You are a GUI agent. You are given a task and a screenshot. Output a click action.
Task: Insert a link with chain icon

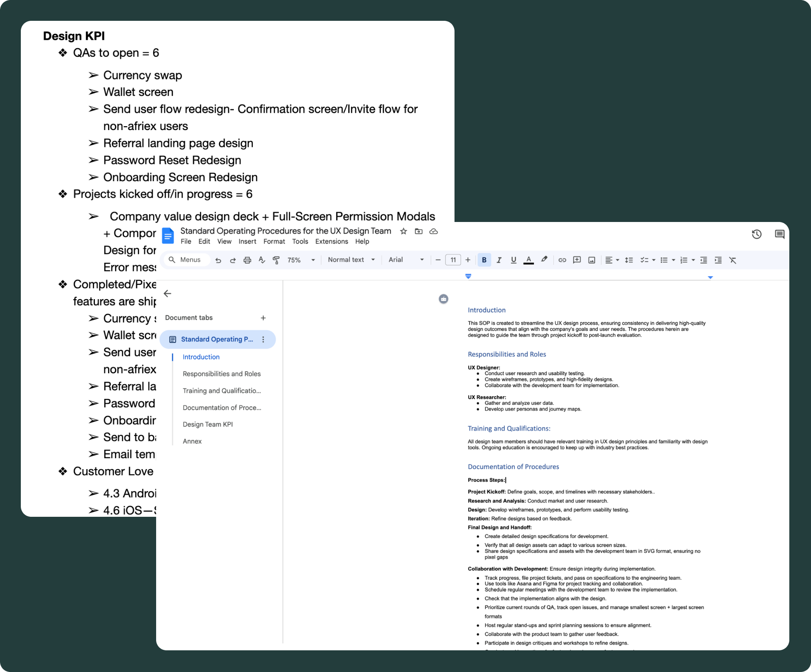(562, 260)
